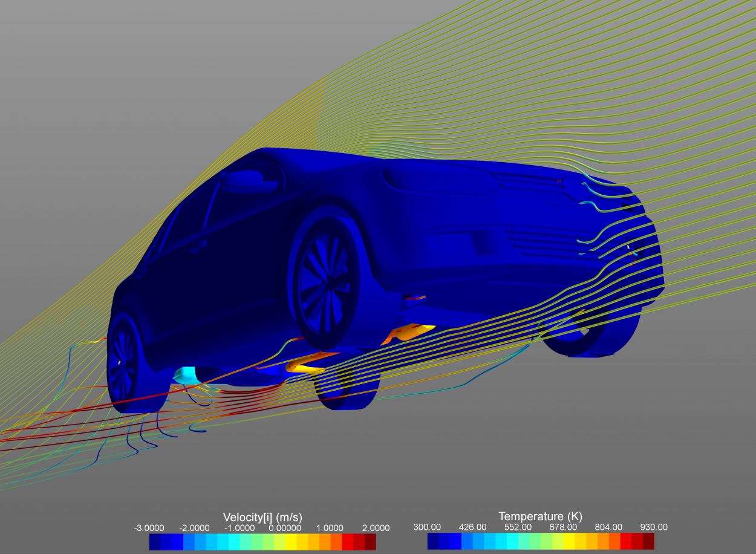Click the 426.00 temperature legend label
The width and height of the screenshot is (756, 554).
point(472,527)
